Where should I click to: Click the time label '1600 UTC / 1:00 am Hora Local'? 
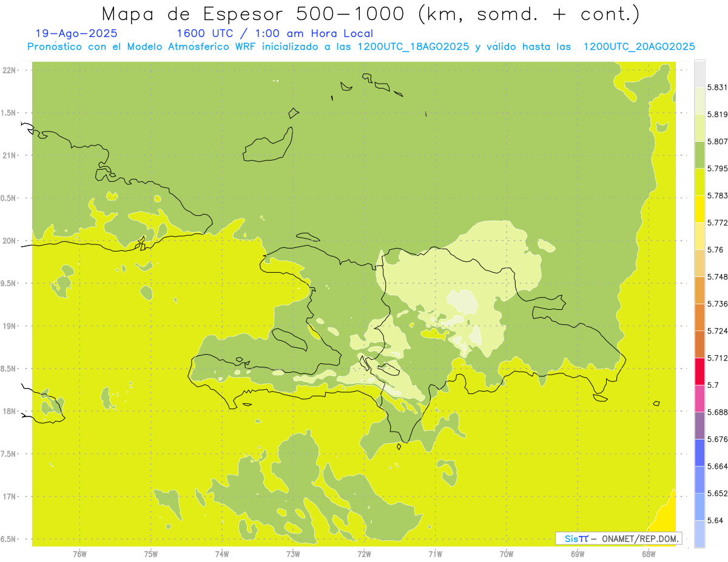275,33
